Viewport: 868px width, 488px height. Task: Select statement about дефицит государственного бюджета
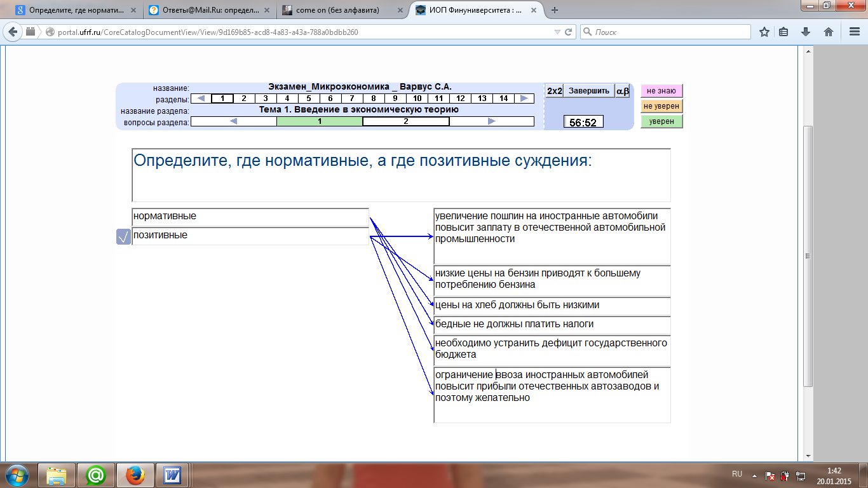coord(552,350)
